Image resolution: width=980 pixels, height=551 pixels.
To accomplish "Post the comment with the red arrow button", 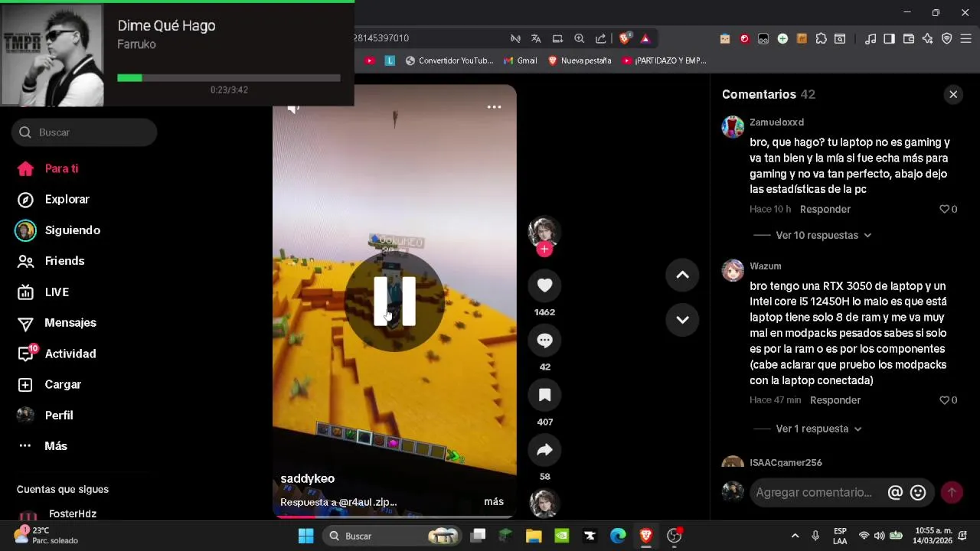I will pyautogui.click(x=952, y=493).
